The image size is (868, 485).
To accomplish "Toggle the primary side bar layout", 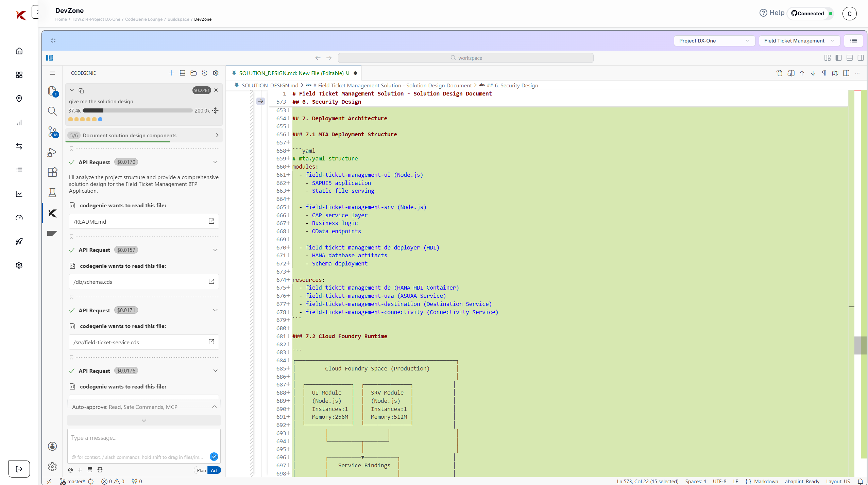I will pyautogui.click(x=839, y=58).
